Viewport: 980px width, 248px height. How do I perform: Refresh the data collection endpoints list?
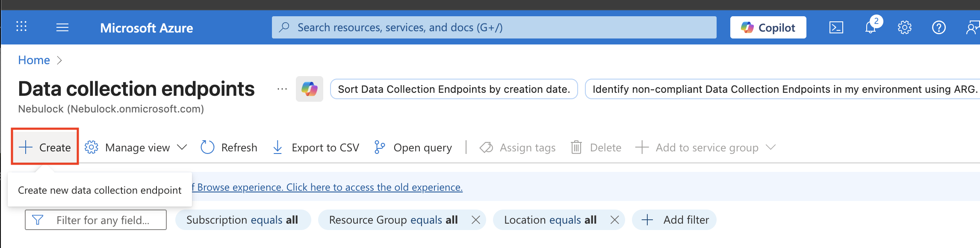[x=229, y=148]
